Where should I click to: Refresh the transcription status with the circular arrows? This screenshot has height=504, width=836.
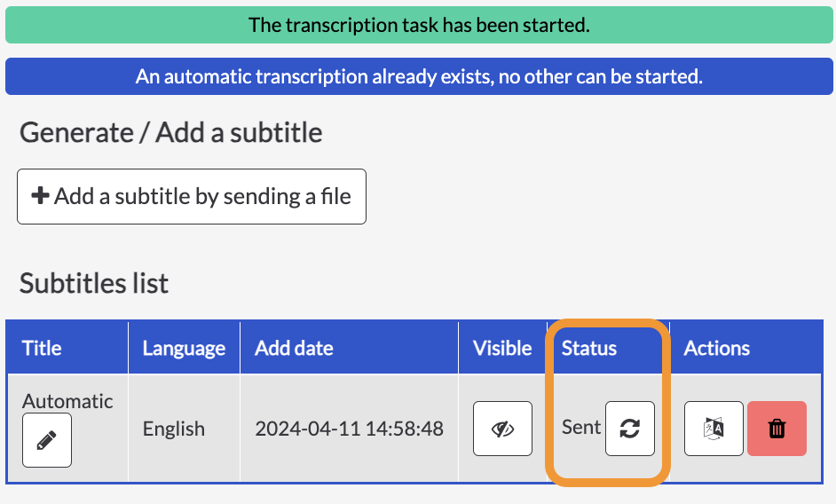[x=630, y=429]
